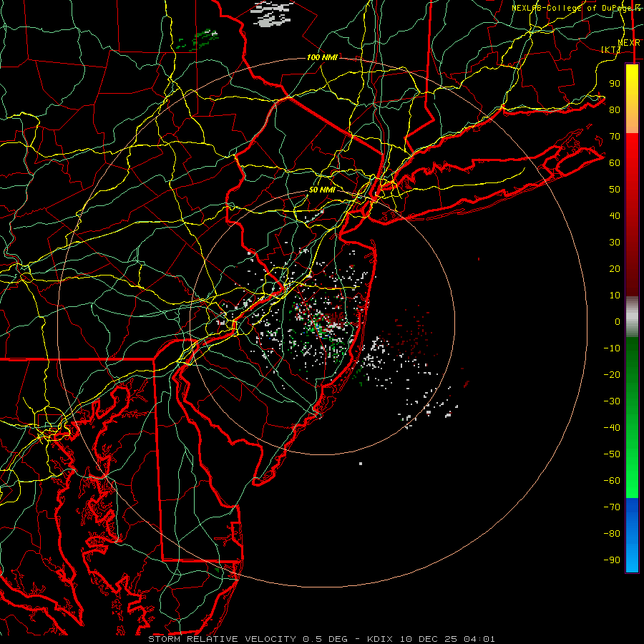644x644 pixels.
Task: Click the 40 value on velocity scale
Action: click(x=615, y=215)
